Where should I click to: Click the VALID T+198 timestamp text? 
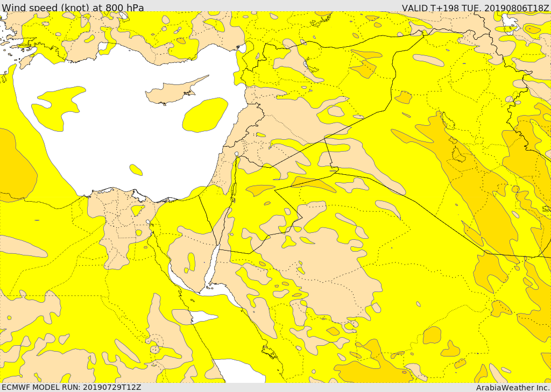475,8
